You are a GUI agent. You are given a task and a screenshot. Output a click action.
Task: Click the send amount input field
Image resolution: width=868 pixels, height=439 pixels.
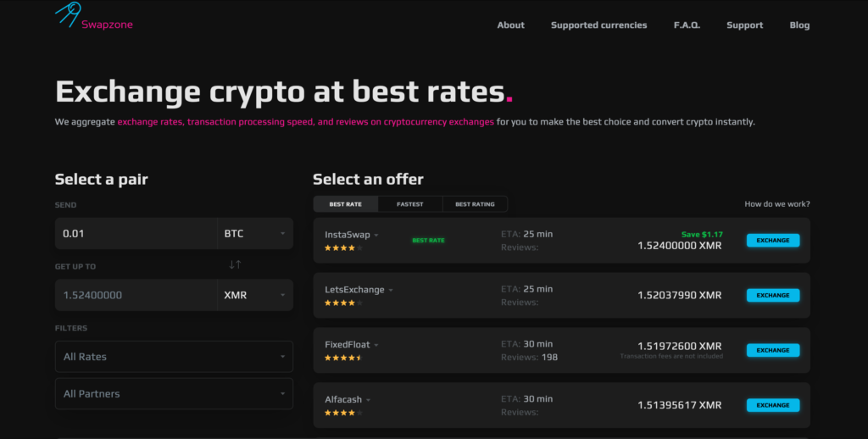pyautogui.click(x=136, y=234)
